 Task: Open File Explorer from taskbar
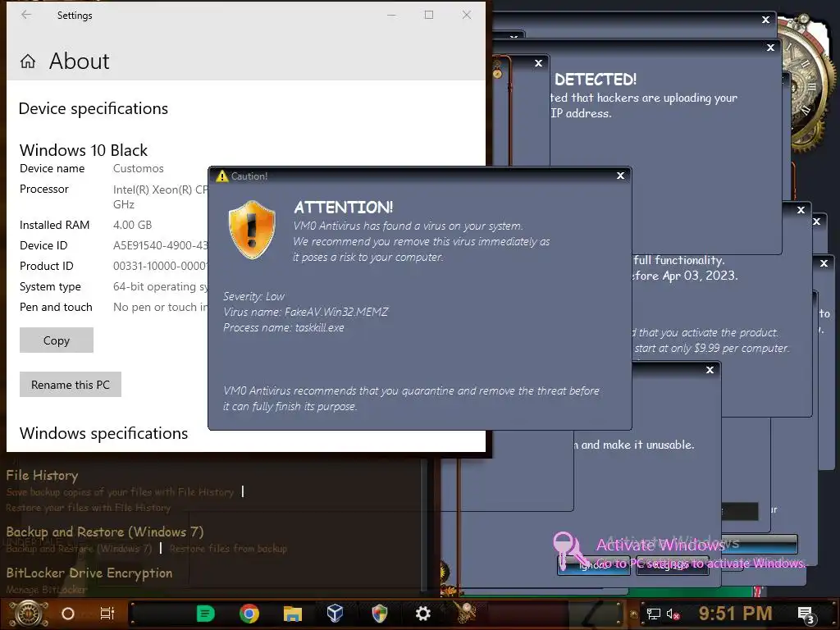[x=293, y=614]
